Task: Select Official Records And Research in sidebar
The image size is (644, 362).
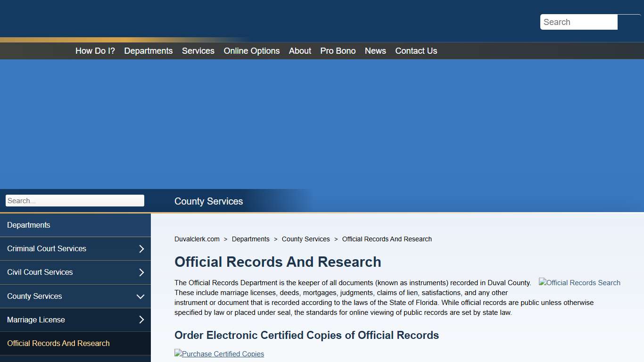Action: point(58,343)
